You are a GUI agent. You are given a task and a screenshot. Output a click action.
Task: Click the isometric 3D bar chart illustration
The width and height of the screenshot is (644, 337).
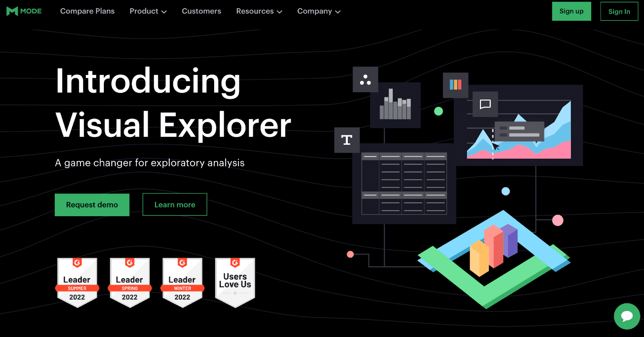494,260
